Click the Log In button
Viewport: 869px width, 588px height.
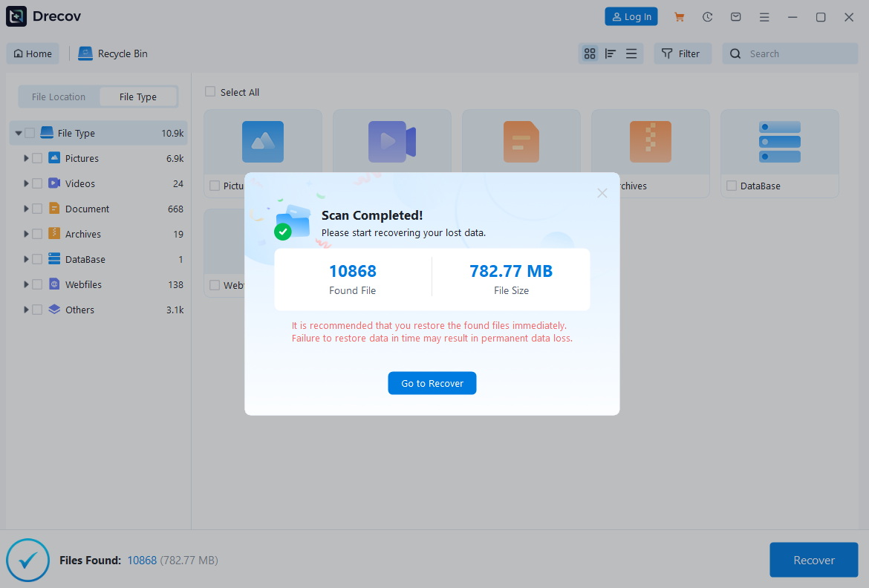coord(631,17)
